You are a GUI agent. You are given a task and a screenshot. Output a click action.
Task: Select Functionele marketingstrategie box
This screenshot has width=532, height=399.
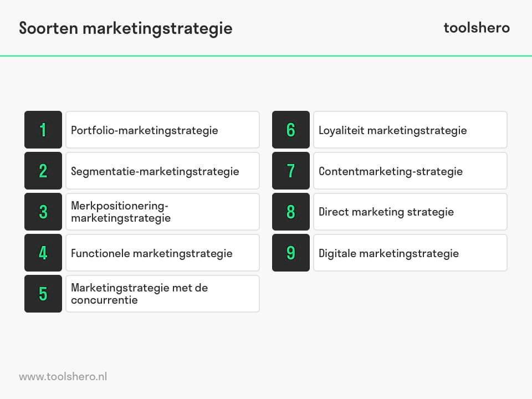pos(162,253)
